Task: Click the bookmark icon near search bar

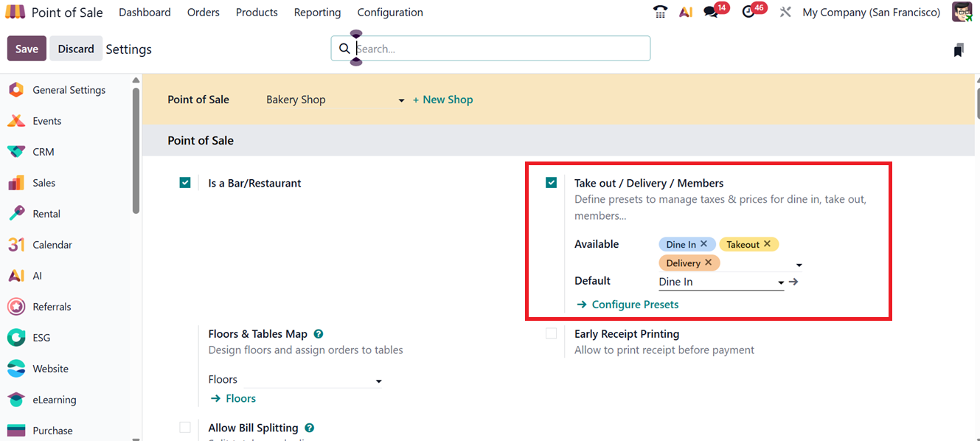Action: tap(958, 49)
